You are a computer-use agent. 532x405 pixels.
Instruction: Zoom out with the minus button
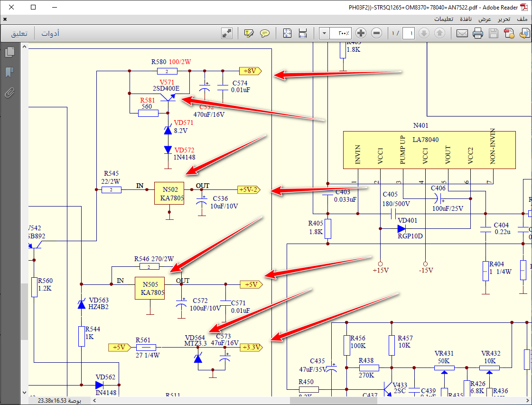click(376, 33)
